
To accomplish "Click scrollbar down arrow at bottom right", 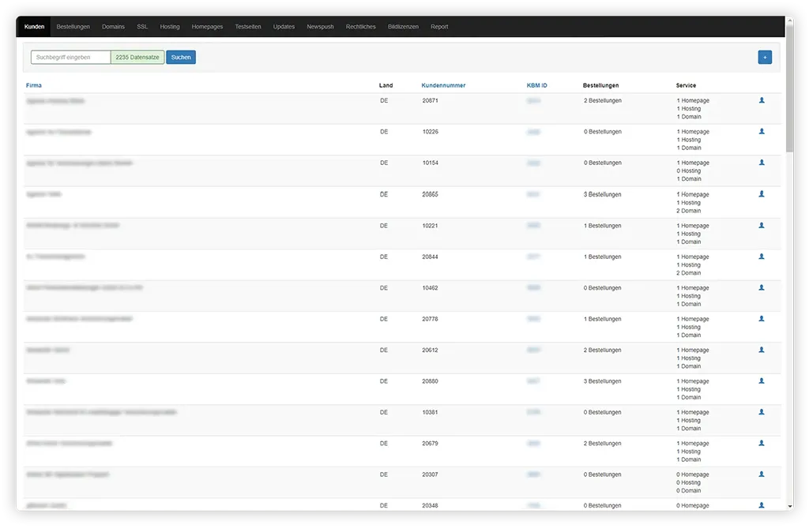I will point(789,506).
